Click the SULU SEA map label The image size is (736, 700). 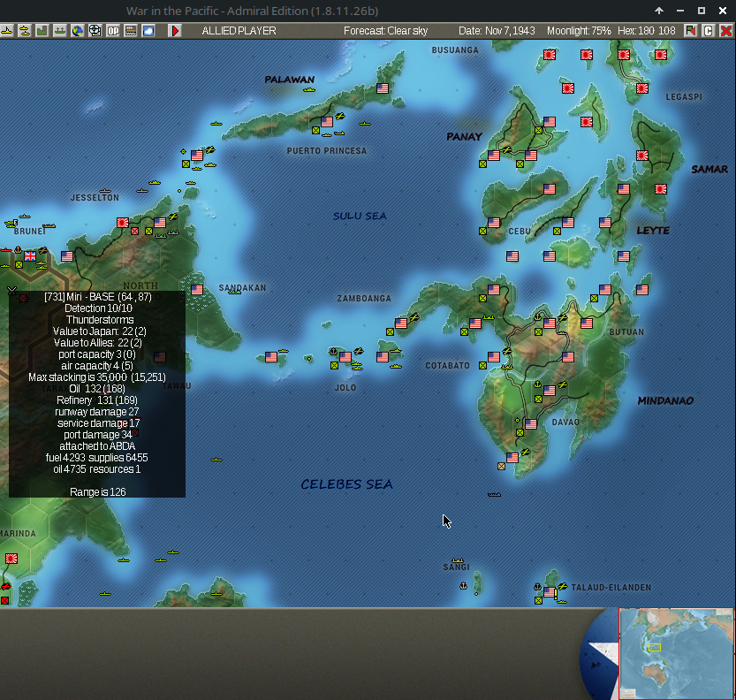(x=360, y=216)
